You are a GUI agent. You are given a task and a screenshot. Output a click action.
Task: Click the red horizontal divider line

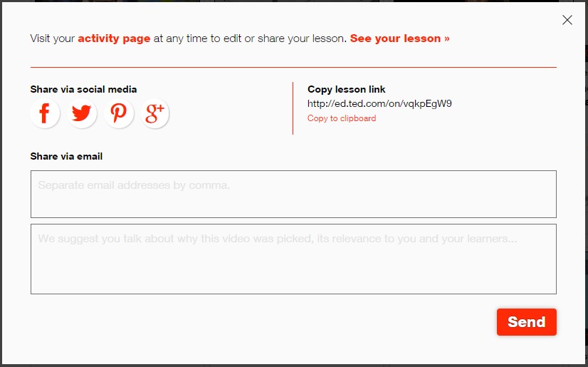click(293, 67)
